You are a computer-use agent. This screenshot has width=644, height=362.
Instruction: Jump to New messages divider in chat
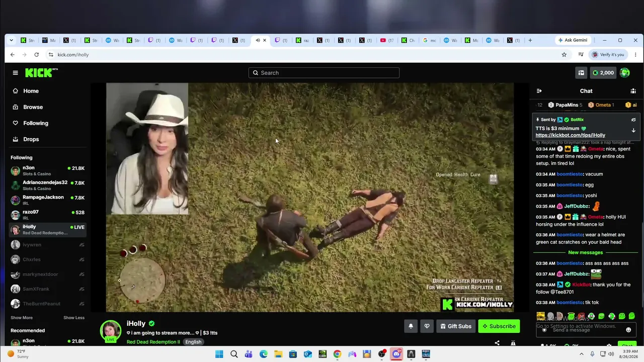pyautogui.click(x=585, y=252)
